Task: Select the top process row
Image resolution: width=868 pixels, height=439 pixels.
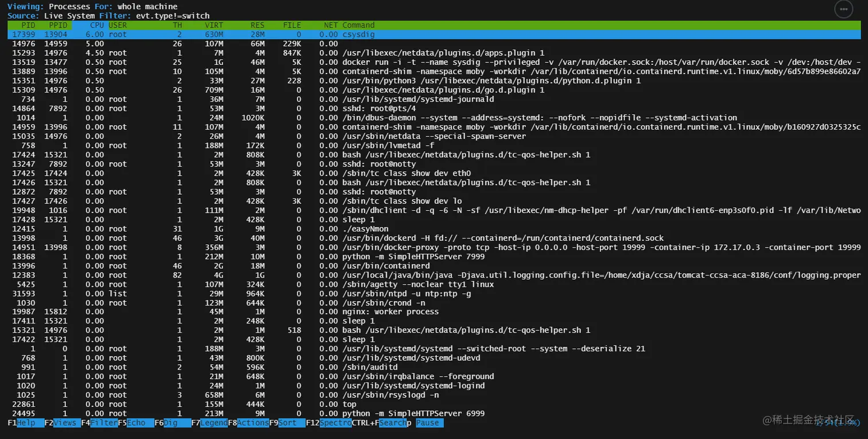Action: click(x=434, y=404)
